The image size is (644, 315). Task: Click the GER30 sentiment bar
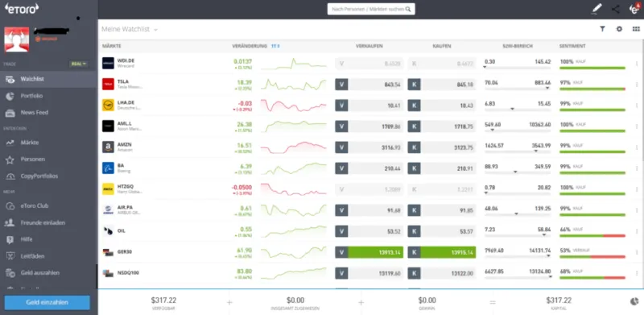click(x=592, y=257)
